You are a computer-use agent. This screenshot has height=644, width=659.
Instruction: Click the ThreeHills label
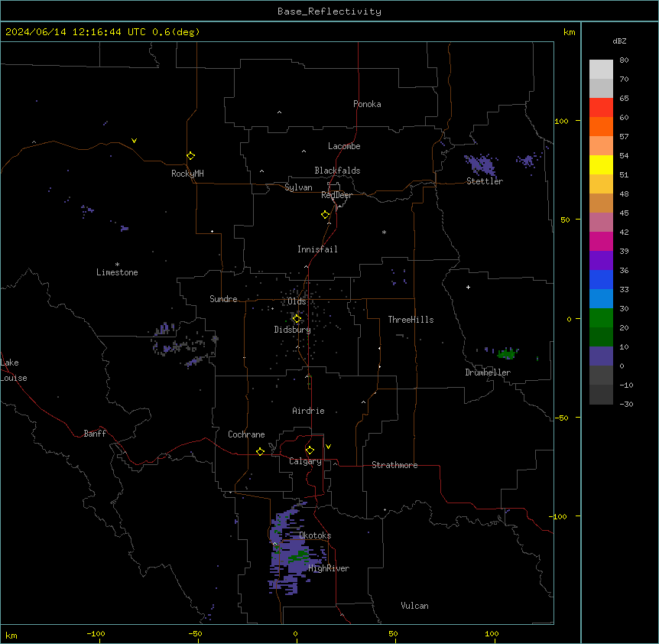[x=411, y=320]
